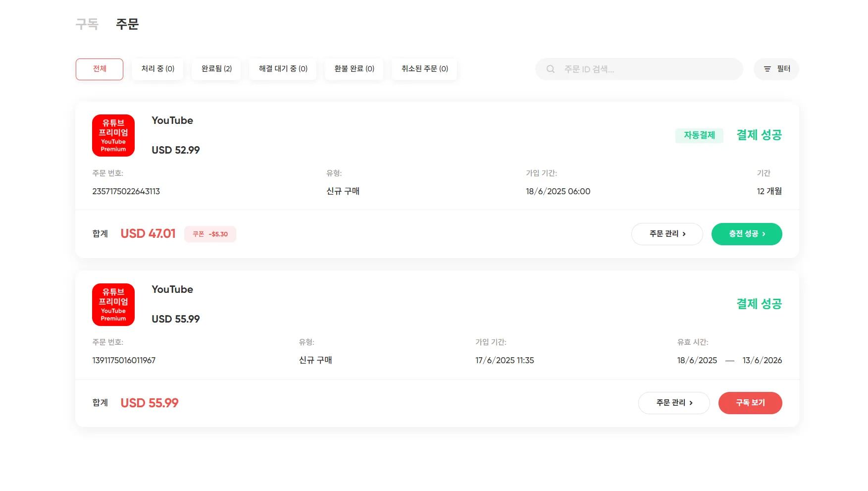868x491 pixels.
Task: Click the second YouTube Premium logo
Action: point(113,305)
